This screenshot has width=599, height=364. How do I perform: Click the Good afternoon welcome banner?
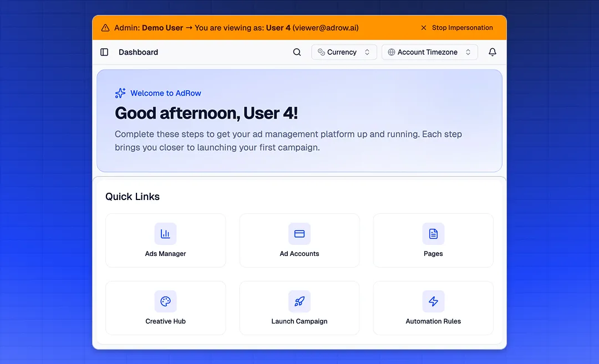point(299,121)
